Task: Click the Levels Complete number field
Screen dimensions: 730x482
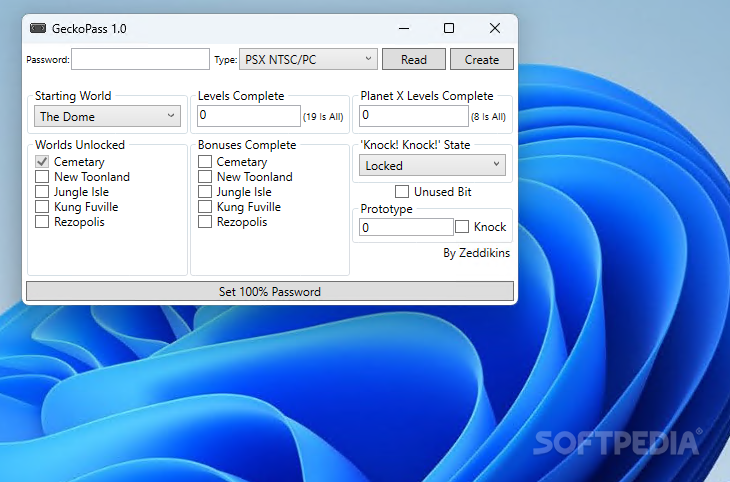Action: tap(249, 115)
